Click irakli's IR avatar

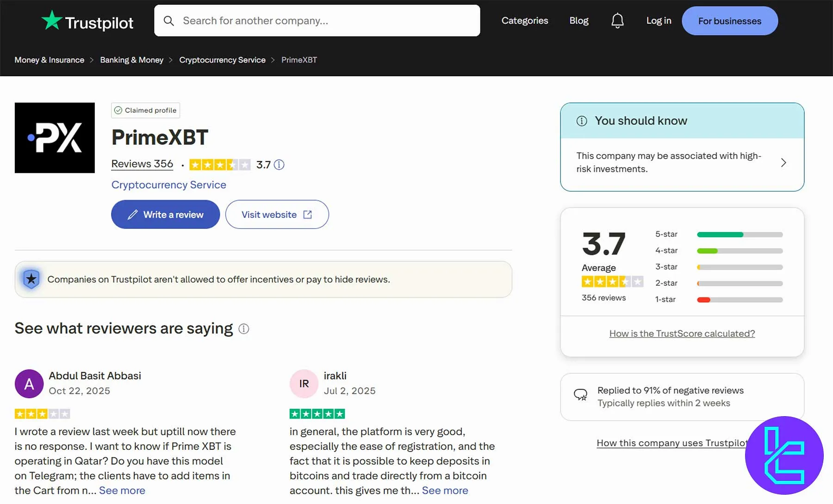(304, 384)
